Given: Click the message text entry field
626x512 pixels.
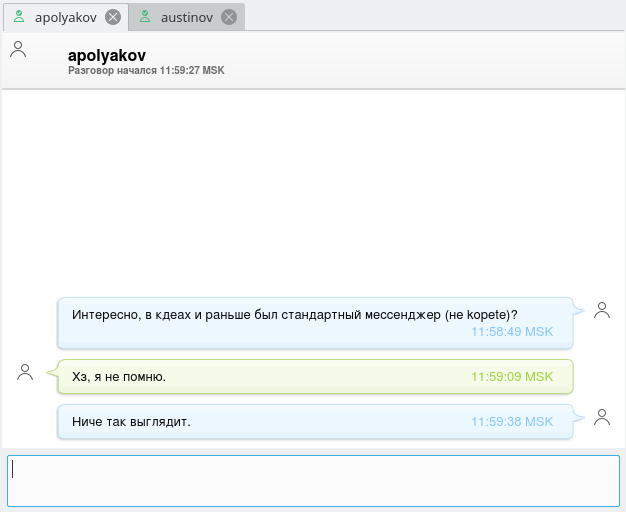Looking at the screenshot, I should [313, 481].
